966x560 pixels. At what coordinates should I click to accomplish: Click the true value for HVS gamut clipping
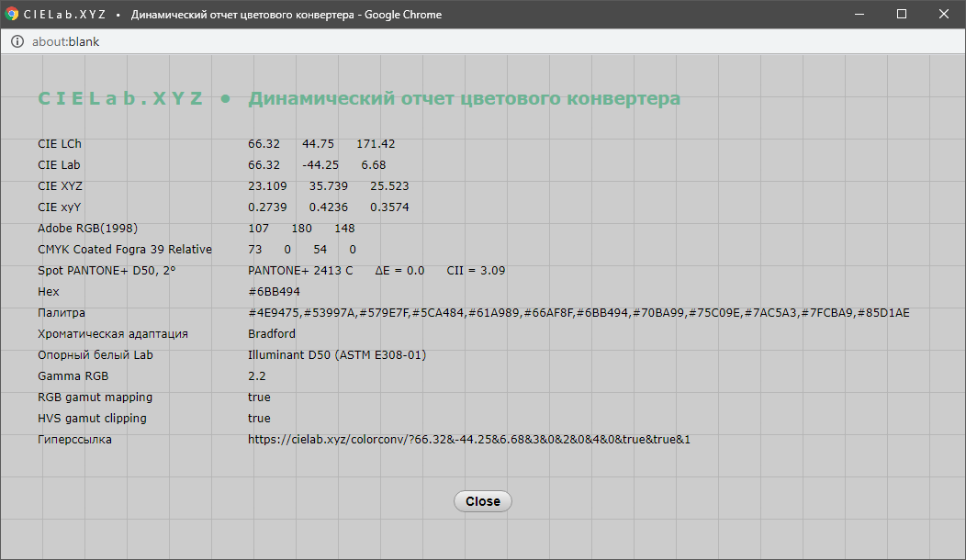pos(259,418)
